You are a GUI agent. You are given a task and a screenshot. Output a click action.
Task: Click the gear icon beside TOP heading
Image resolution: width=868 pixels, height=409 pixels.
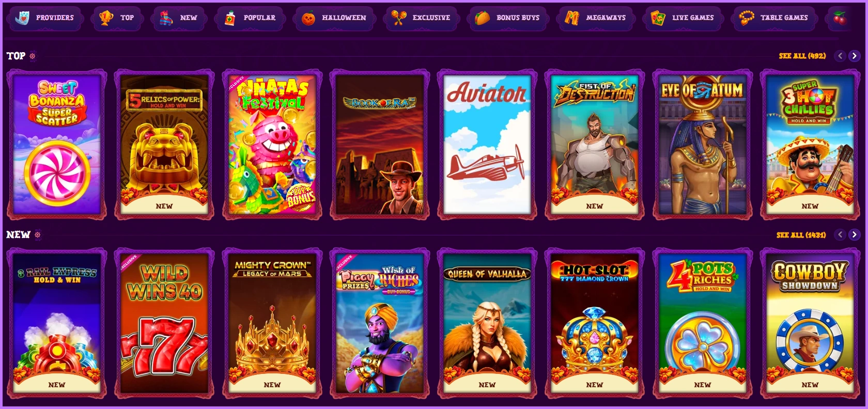33,56
